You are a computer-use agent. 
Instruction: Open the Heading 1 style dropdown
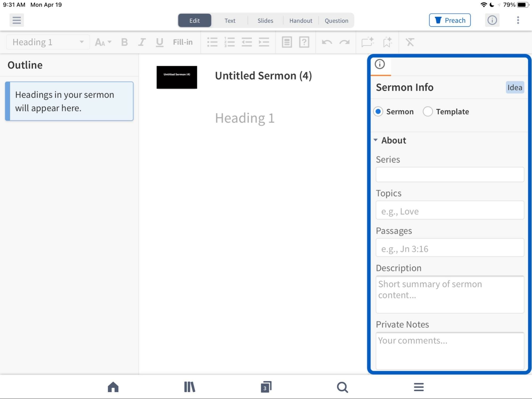coord(48,42)
